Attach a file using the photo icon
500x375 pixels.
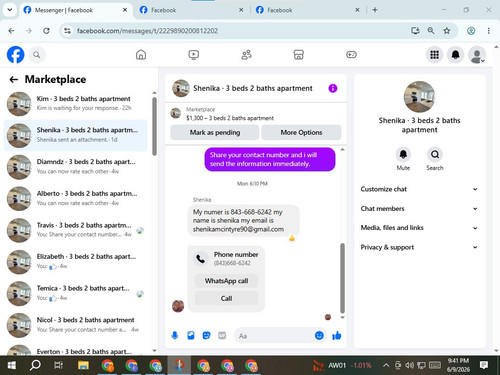(x=191, y=335)
